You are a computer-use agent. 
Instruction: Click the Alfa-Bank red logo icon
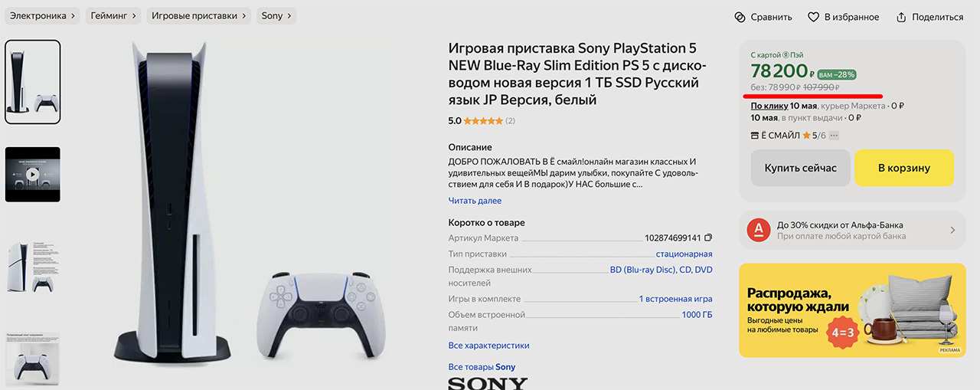(758, 229)
